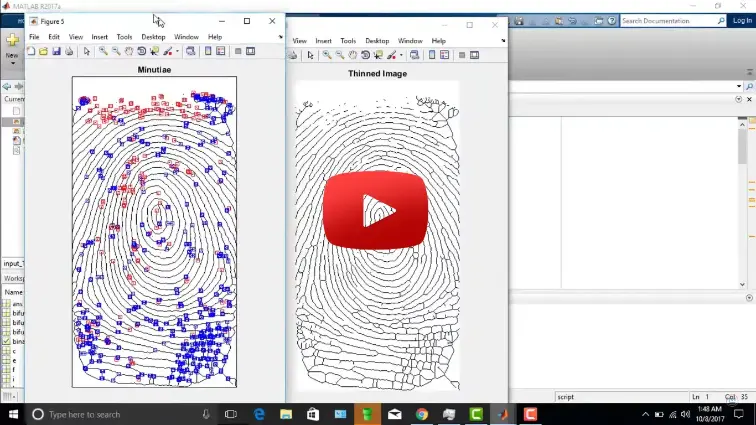Click Windows Start button on taskbar
The image size is (756, 425).
click(13, 414)
